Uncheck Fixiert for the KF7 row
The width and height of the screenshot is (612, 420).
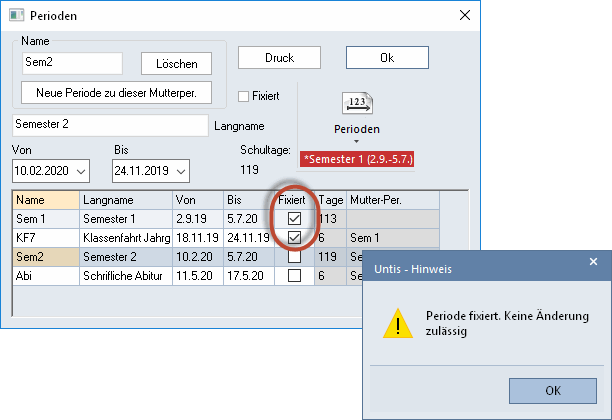(294, 237)
